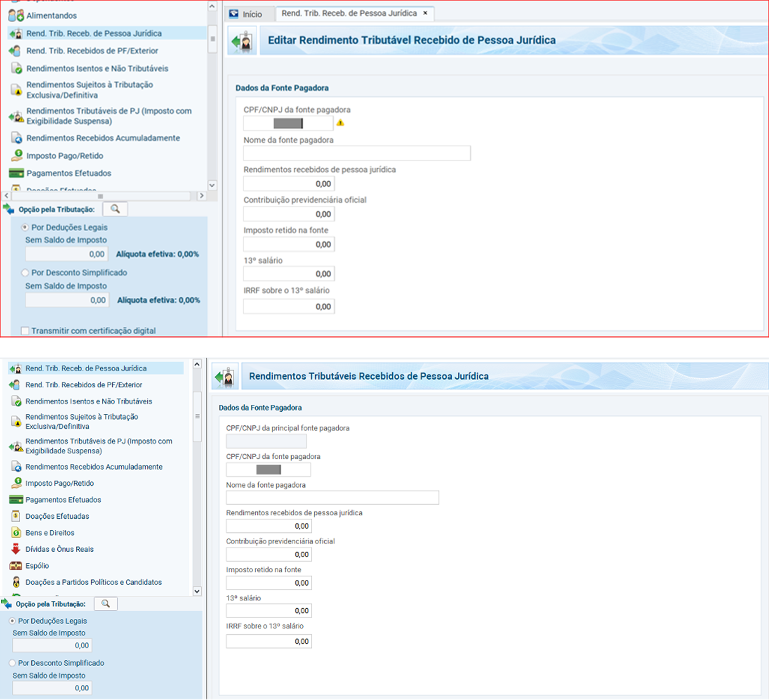Click Rend. Trib. Receb. de Pessoa Jurídica icon, lower sidebar
The image size is (769, 700).
(x=15, y=369)
